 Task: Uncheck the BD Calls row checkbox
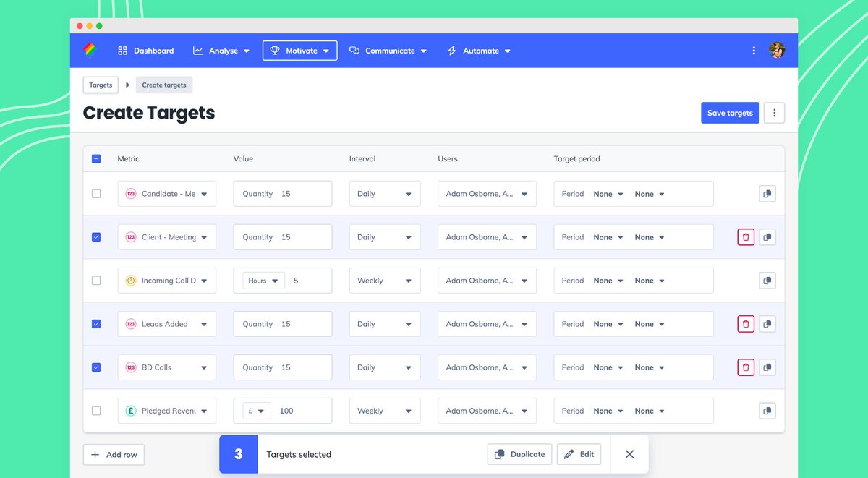[96, 367]
